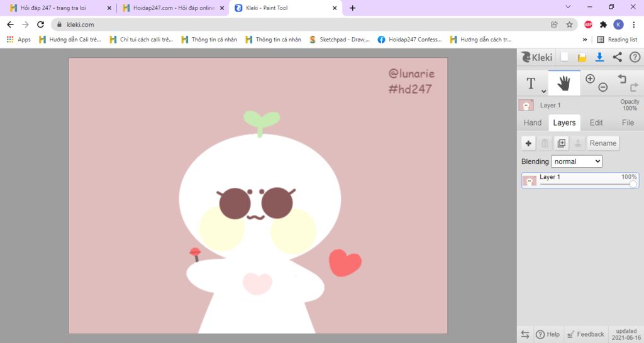Redo the last action
Viewport: 644px width, 343px height.
(634, 87)
